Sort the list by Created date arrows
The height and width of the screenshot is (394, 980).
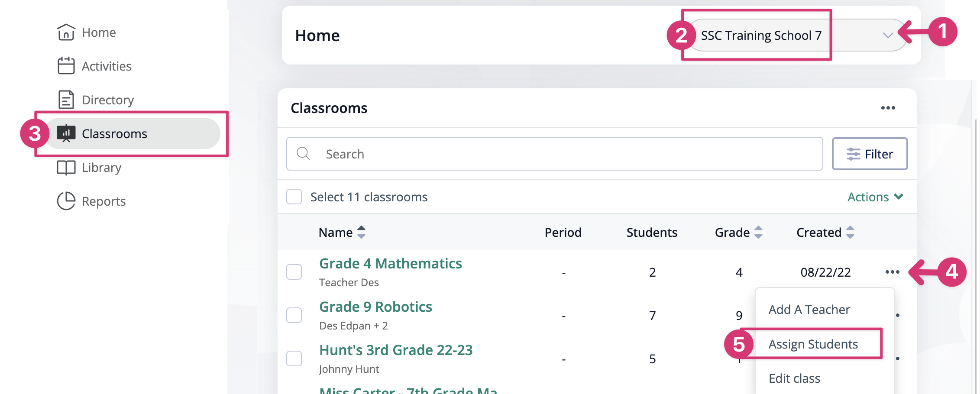tap(850, 233)
